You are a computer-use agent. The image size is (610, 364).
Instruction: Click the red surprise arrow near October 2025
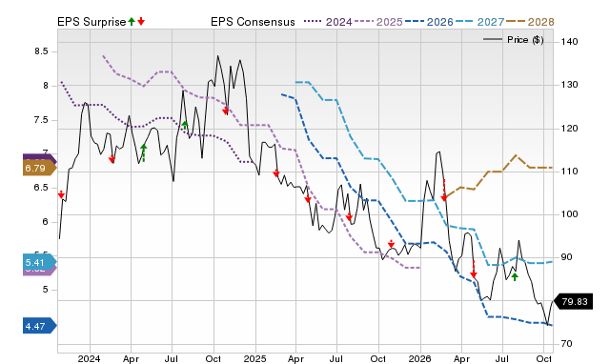point(391,244)
